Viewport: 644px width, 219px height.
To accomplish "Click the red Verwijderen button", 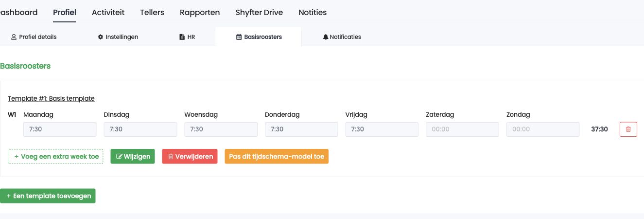I will (x=190, y=156).
